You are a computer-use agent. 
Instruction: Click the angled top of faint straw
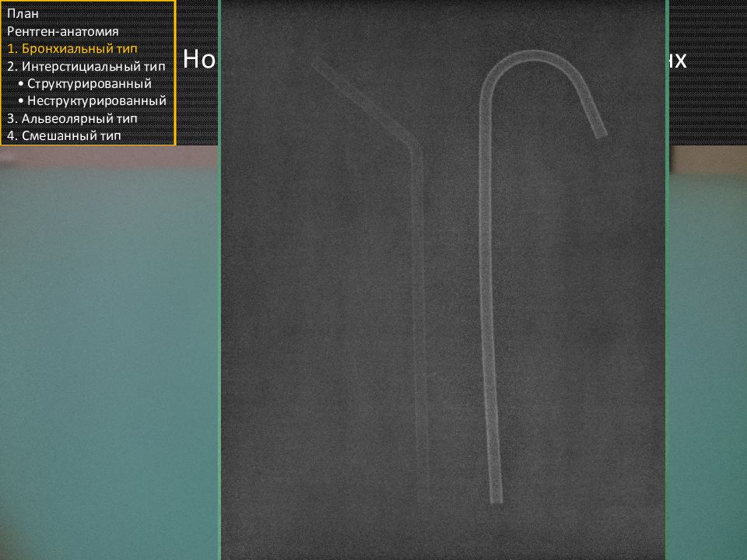[x=321, y=64]
